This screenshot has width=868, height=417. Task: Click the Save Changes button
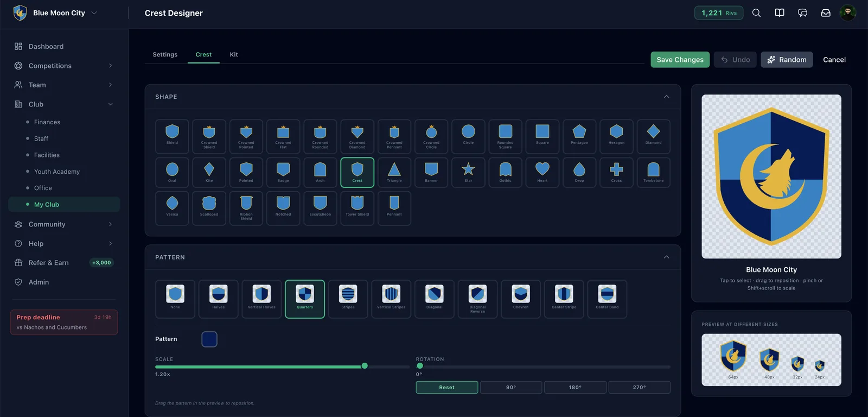point(680,60)
